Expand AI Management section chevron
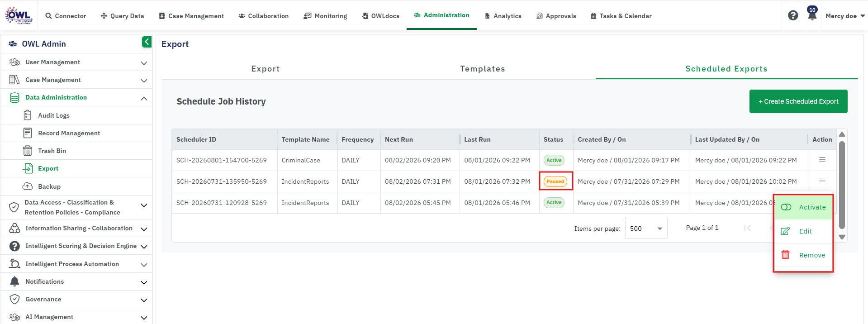868x324 pixels. tap(144, 318)
